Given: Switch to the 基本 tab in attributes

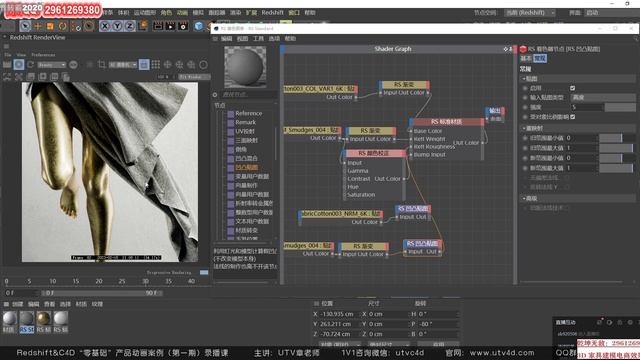Looking at the screenshot, I should pyautogui.click(x=526, y=58).
